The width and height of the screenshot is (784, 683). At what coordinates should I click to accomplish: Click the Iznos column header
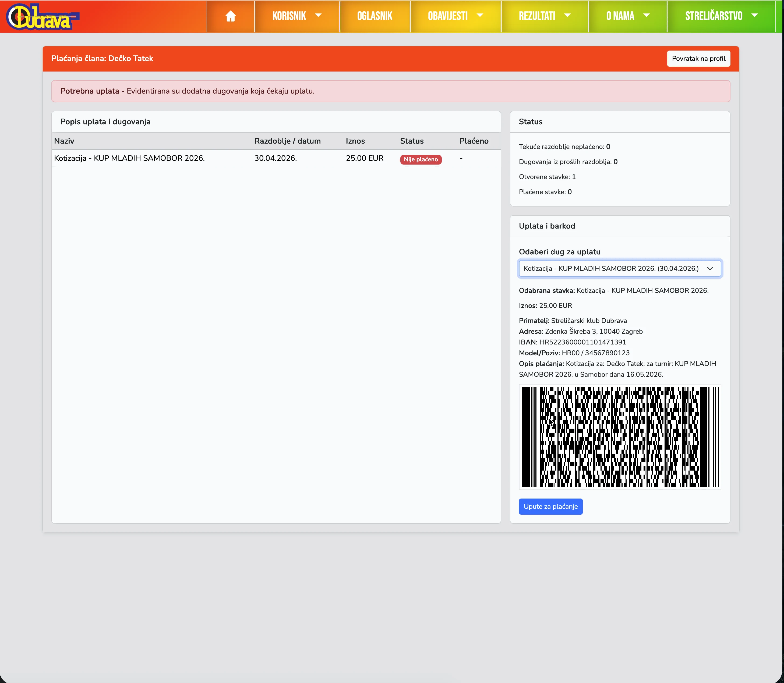click(x=355, y=141)
